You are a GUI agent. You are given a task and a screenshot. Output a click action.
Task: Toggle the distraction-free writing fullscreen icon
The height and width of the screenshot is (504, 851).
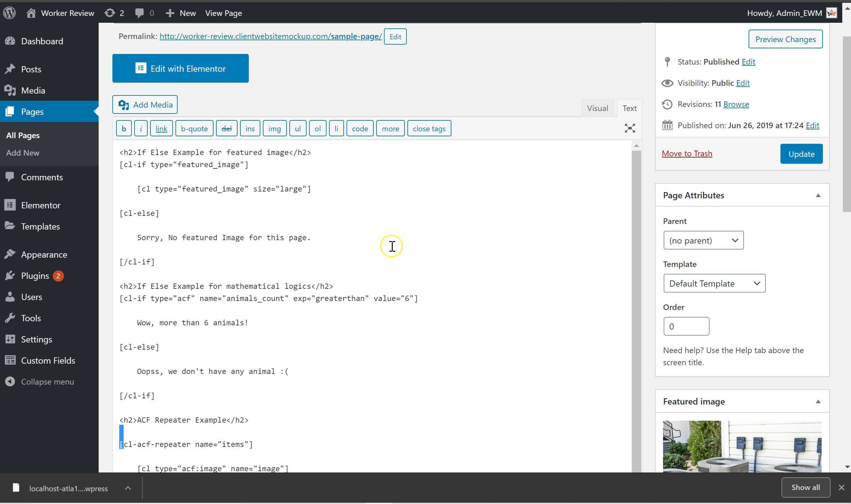click(630, 128)
